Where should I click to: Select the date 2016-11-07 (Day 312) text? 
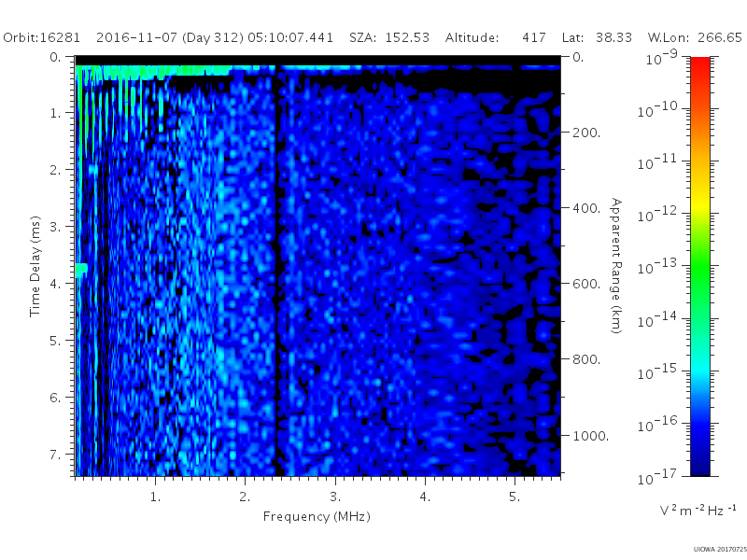170,38
